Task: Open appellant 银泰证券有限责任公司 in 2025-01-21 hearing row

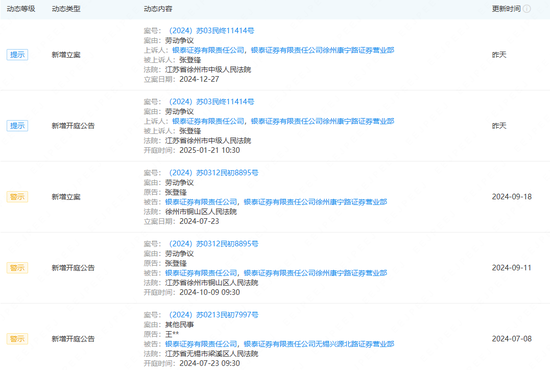Action: [x=208, y=121]
